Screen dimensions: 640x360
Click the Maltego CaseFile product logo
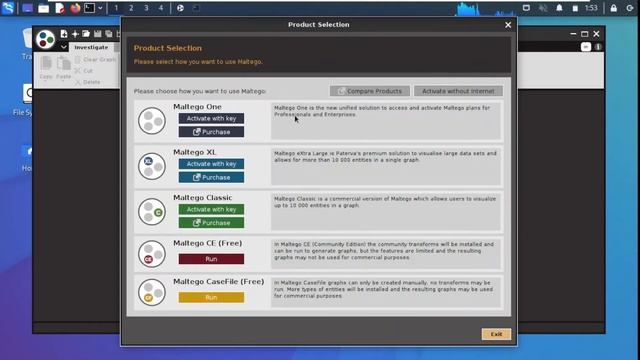(152, 292)
